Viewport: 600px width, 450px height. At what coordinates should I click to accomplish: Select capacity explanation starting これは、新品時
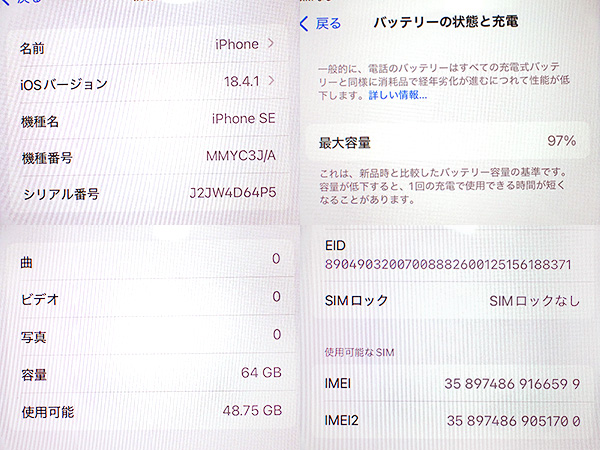[443, 186]
